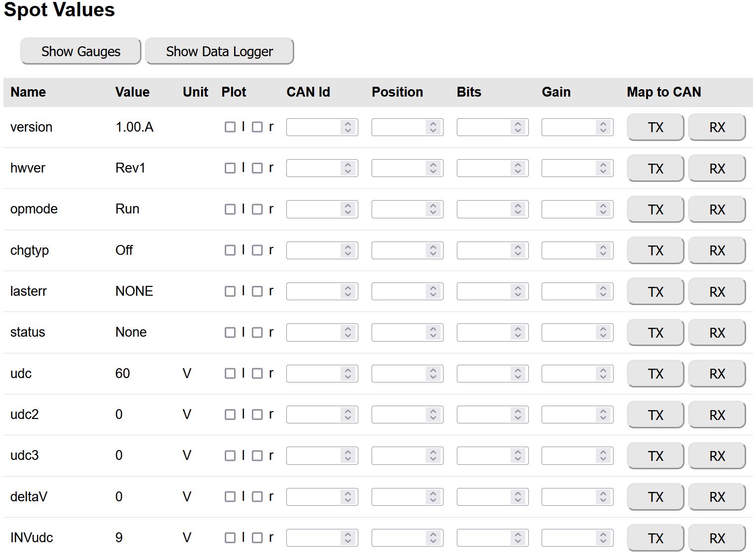Image resolution: width=756 pixels, height=557 pixels.
Task: Hit TX button for deltaV row
Action: pos(655,497)
